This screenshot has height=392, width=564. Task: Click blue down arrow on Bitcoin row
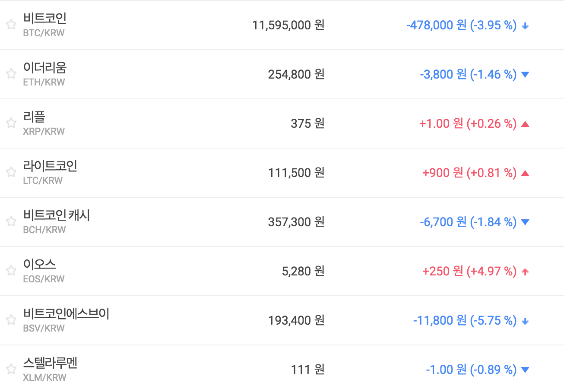coord(525,26)
